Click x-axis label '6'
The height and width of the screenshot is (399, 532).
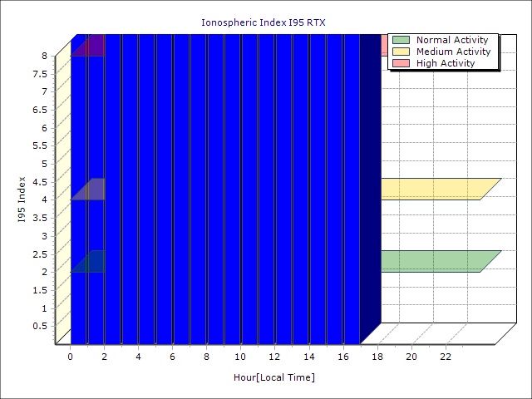pos(172,357)
